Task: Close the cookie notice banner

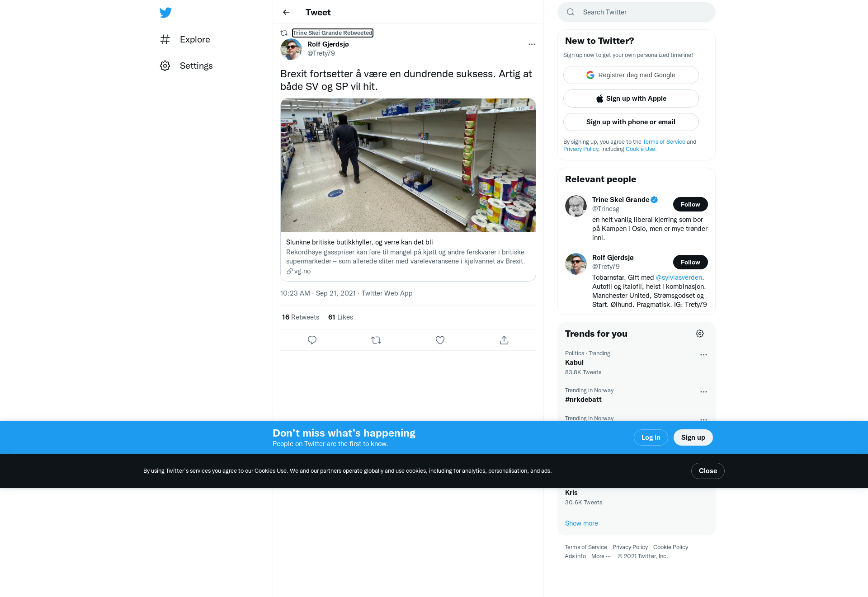Action: click(x=708, y=471)
